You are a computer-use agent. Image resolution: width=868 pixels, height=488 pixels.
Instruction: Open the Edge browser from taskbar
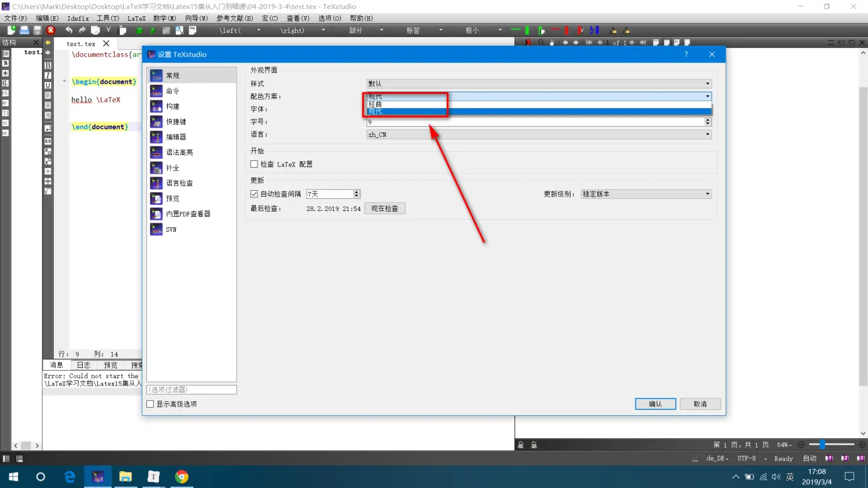pos(70,476)
